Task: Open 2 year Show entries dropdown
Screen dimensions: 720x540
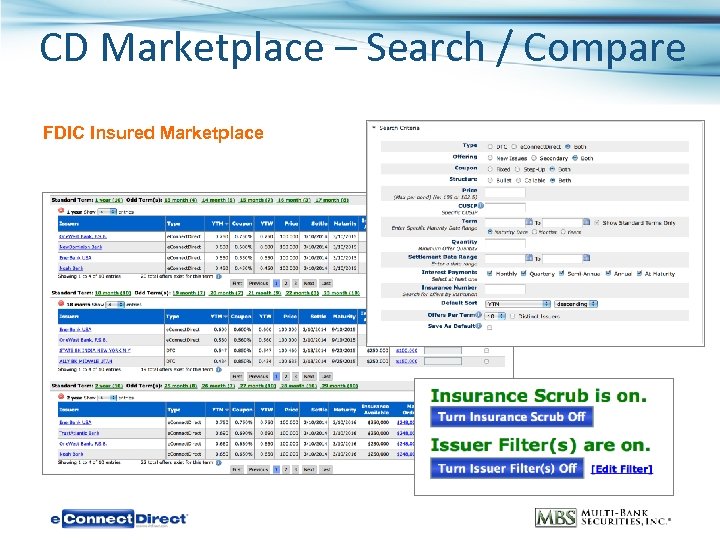Action: click(x=107, y=397)
